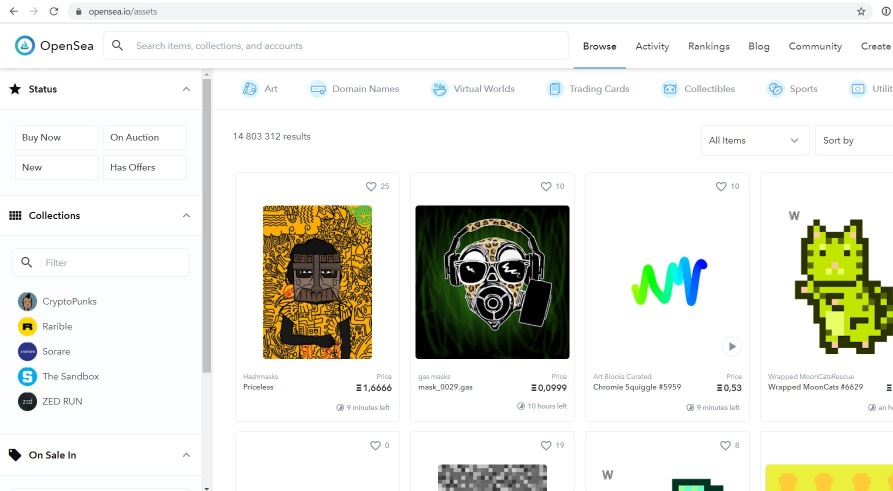893x491 pixels.
Task: Bookmark page with the star icon
Action: click(861, 11)
